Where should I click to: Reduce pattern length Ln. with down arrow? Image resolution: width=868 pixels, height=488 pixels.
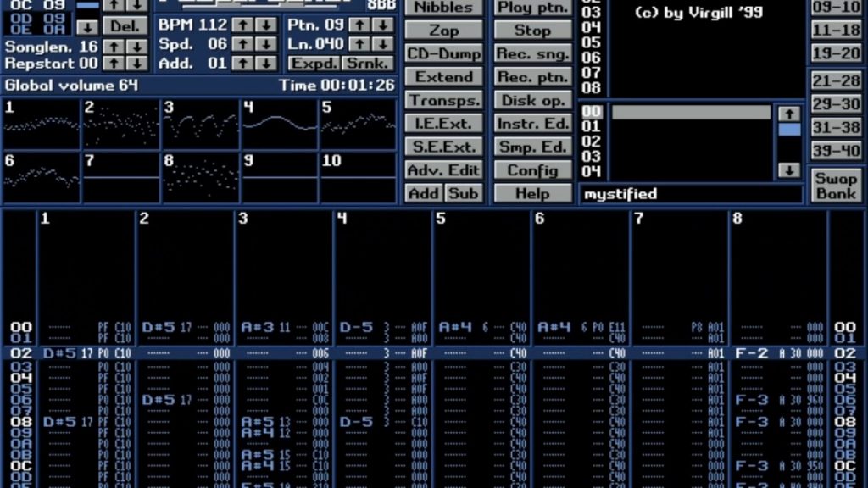coord(382,44)
